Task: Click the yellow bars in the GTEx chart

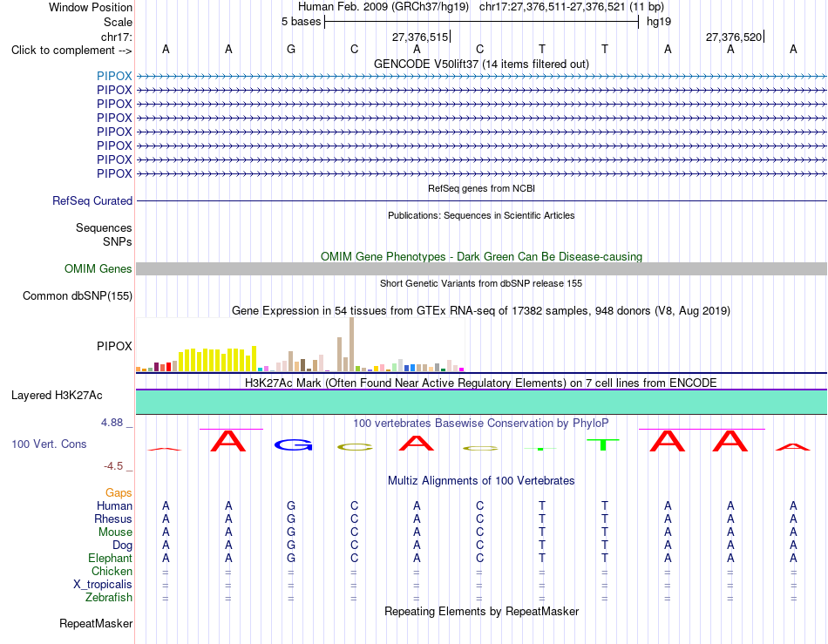Action: [218, 360]
